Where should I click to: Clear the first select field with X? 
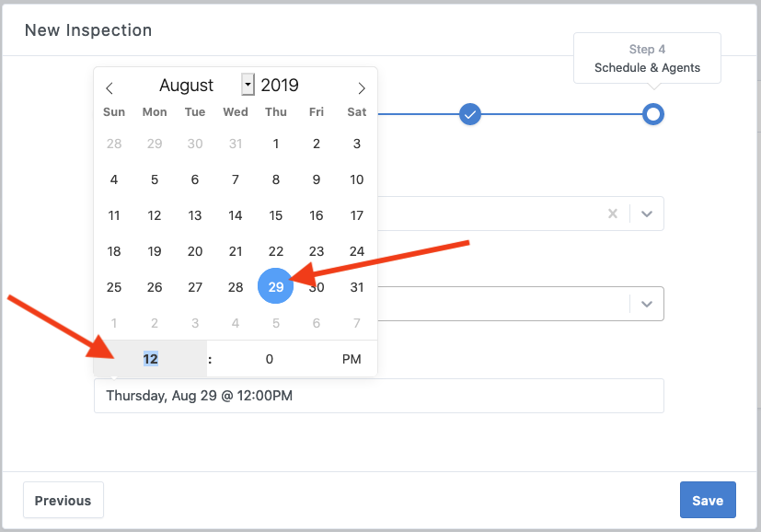pos(613,214)
